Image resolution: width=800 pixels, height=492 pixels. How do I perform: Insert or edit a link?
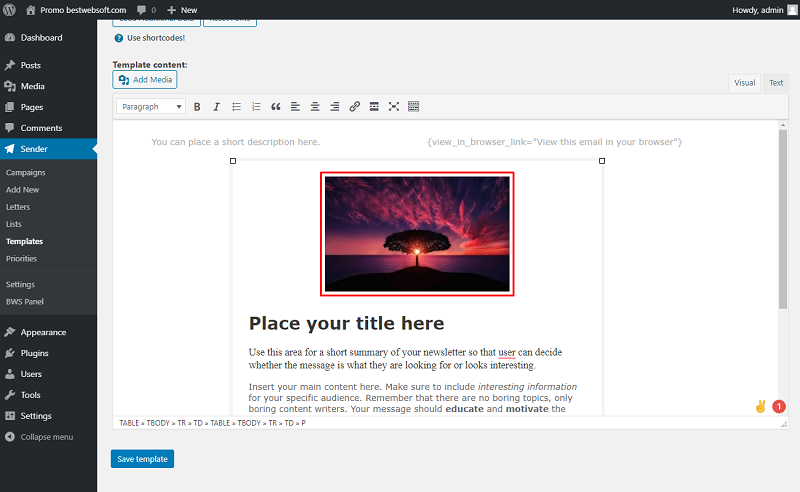[x=355, y=107]
